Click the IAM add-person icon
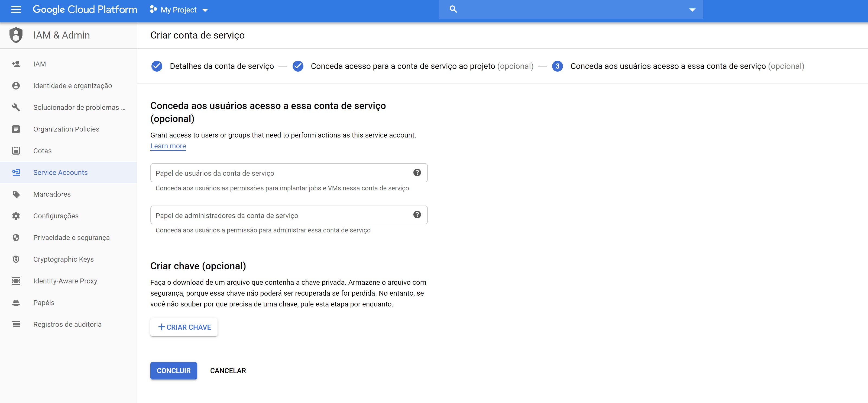Viewport: 868px width, 403px height. (16, 64)
